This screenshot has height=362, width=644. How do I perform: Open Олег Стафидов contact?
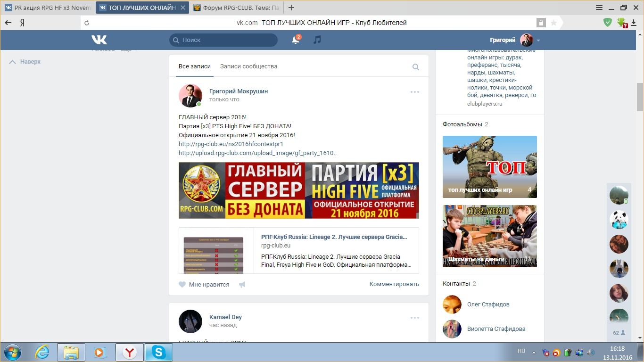point(488,304)
